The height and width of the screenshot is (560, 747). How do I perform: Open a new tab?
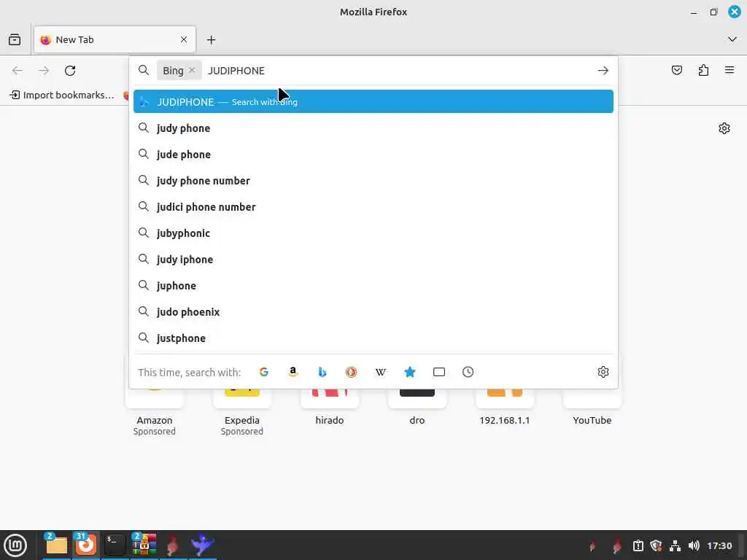(x=211, y=40)
